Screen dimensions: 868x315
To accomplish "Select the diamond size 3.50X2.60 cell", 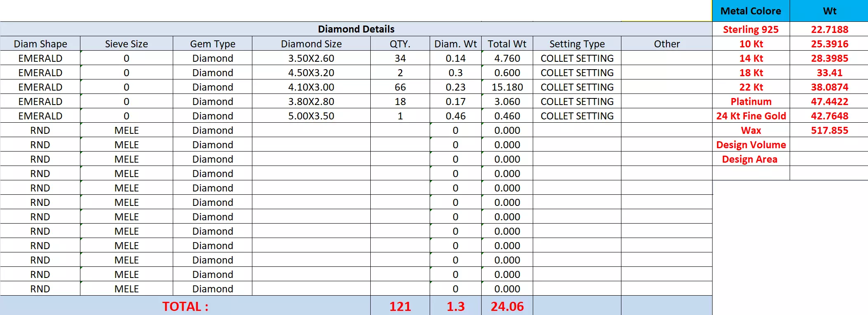I will click(311, 58).
